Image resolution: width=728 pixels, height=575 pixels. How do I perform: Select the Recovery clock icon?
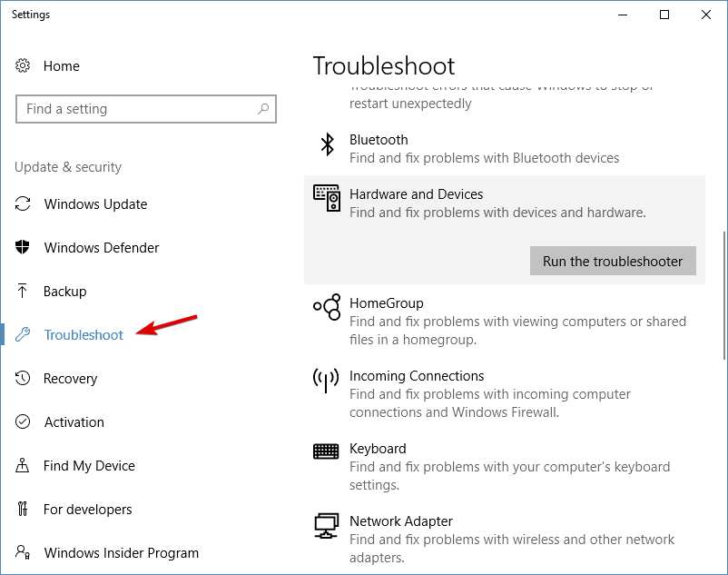(22, 379)
